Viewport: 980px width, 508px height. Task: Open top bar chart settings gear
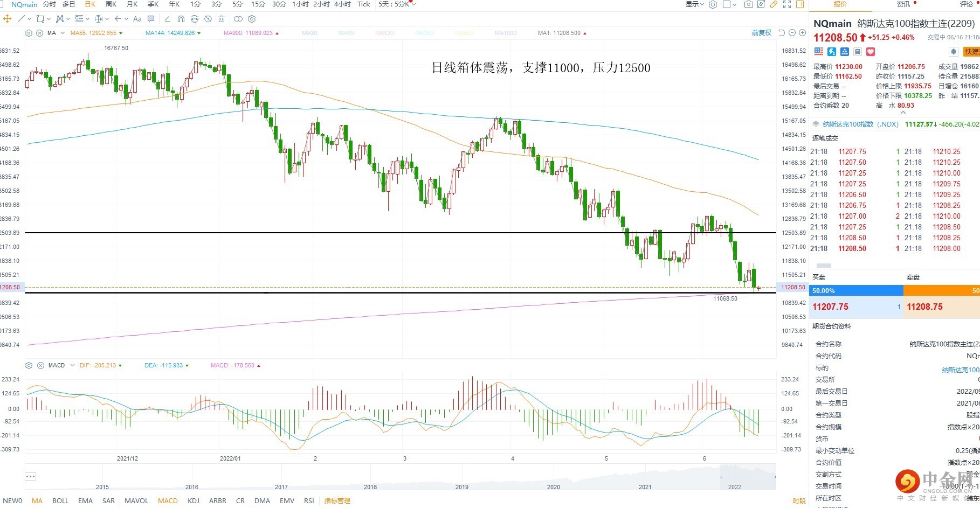pos(713,4)
